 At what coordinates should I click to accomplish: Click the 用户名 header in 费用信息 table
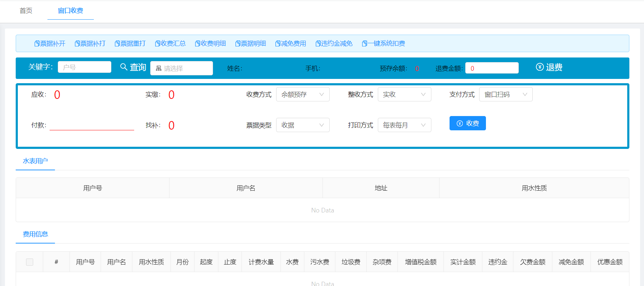point(117,262)
